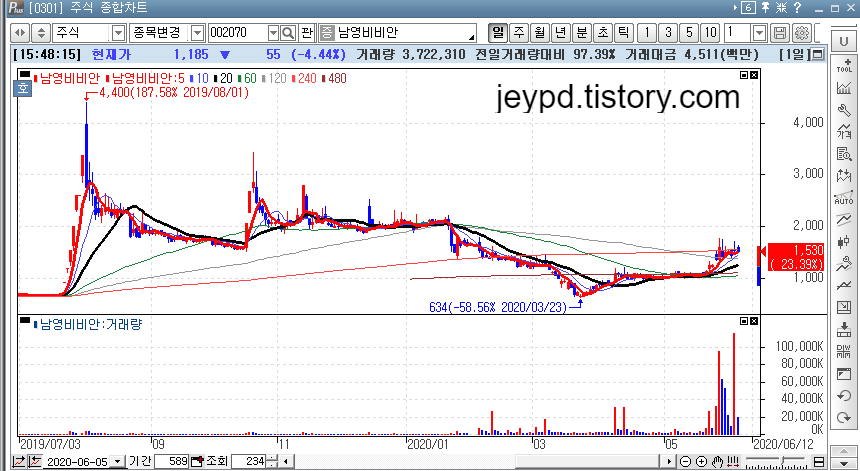Click the interval 10 button

click(711, 33)
